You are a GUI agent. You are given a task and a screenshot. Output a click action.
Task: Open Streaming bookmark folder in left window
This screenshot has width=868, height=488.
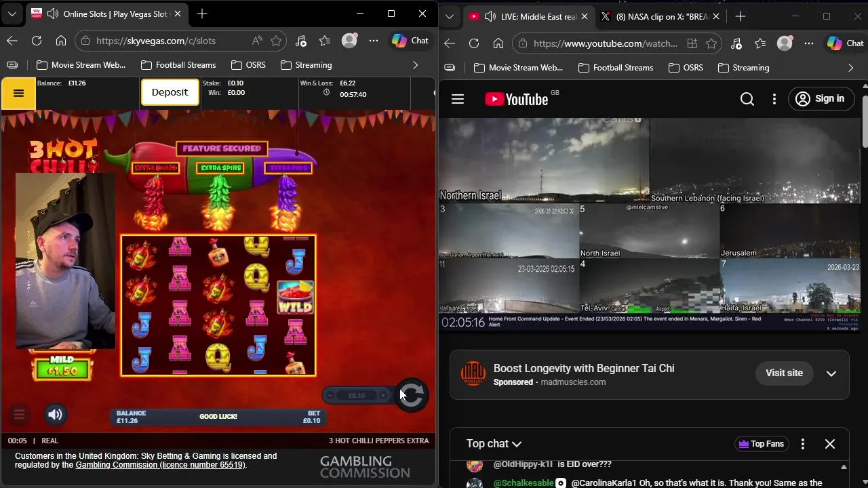click(x=306, y=65)
